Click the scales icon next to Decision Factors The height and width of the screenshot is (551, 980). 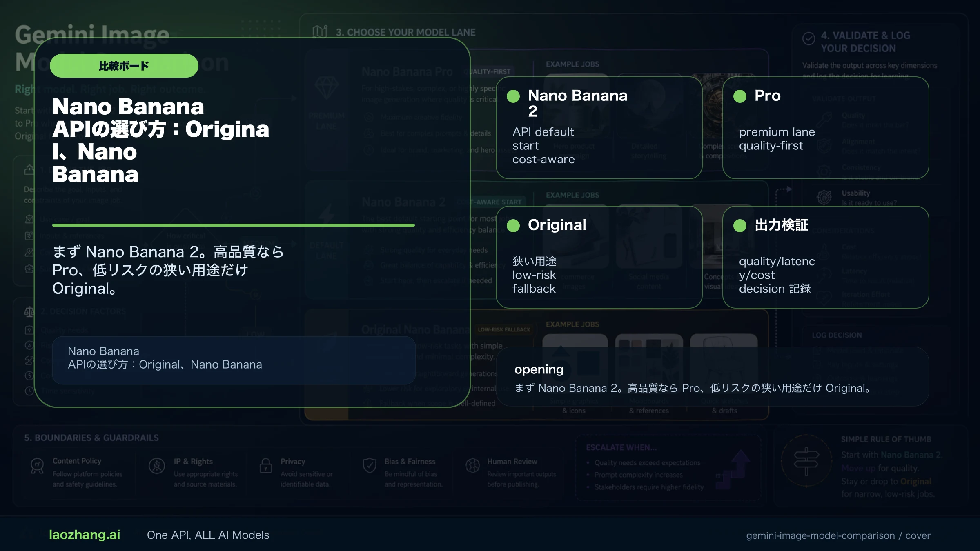point(29,312)
